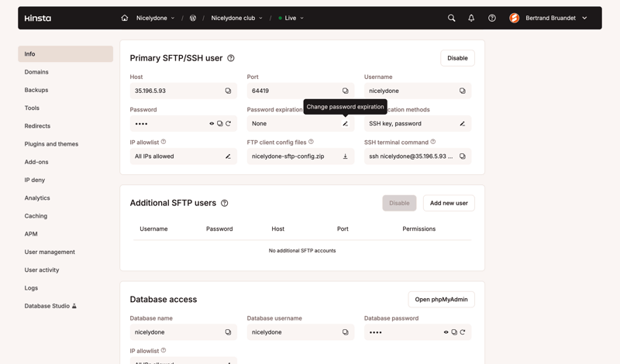Open search with magnifier icon
This screenshot has width=620, height=364.
click(x=451, y=18)
